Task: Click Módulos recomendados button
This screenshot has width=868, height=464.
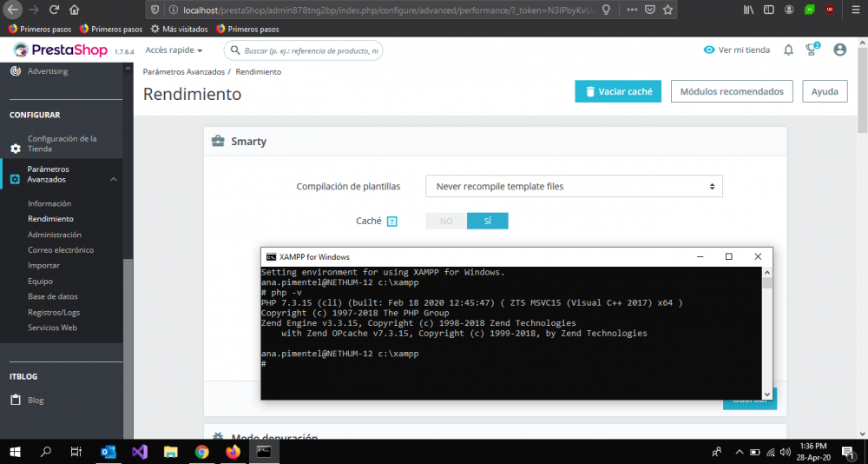Action: pyautogui.click(x=732, y=91)
